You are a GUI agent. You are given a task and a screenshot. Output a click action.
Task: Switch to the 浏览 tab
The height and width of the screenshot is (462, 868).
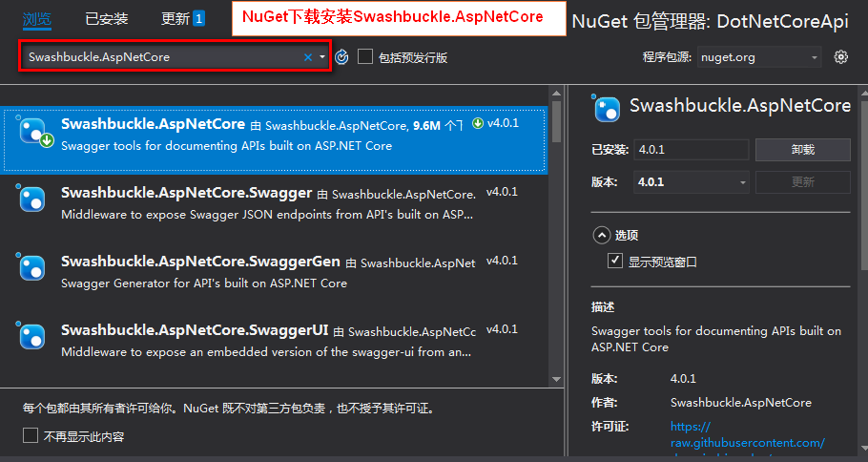point(37,19)
